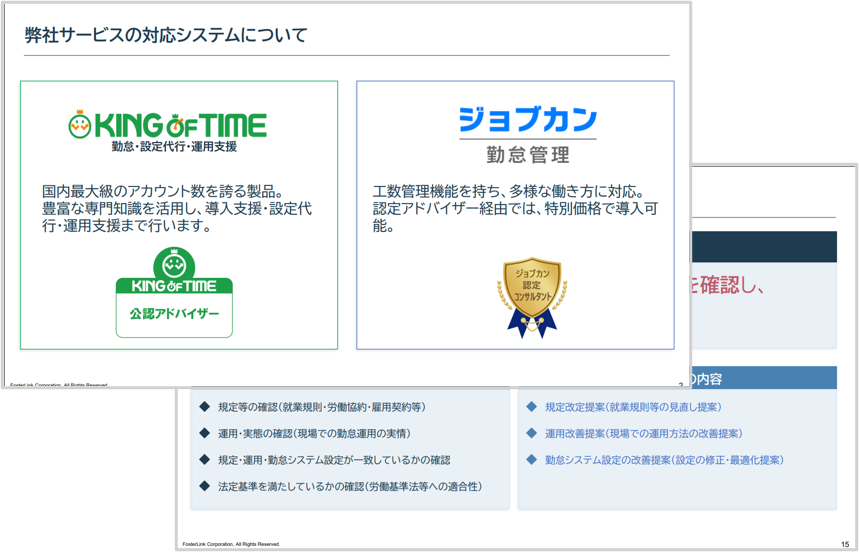Click the red text を確認し、 on the back slide
The image size is (859, 552).
tap(728, 286)
